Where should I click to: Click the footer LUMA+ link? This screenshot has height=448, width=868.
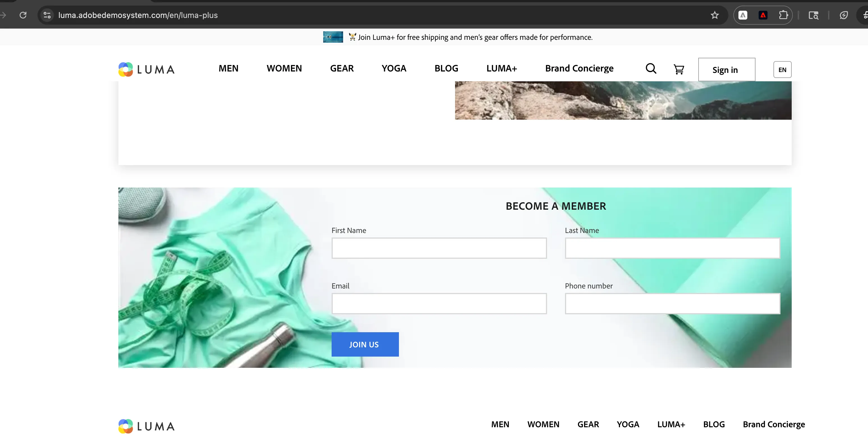671,424
